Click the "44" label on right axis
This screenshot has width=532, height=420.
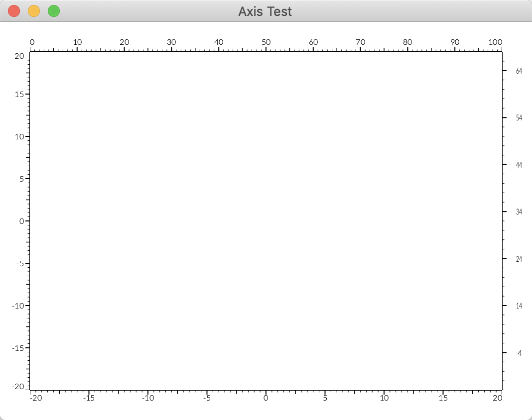[519, 165]
